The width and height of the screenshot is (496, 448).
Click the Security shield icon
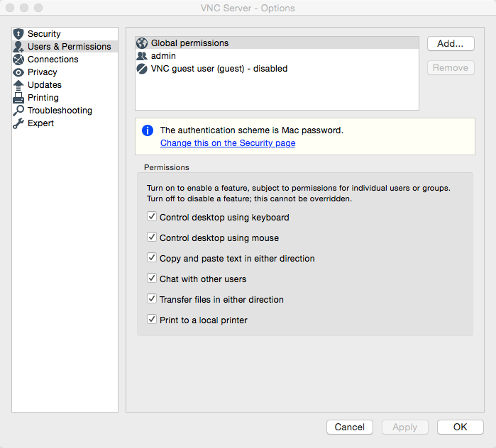18,34
